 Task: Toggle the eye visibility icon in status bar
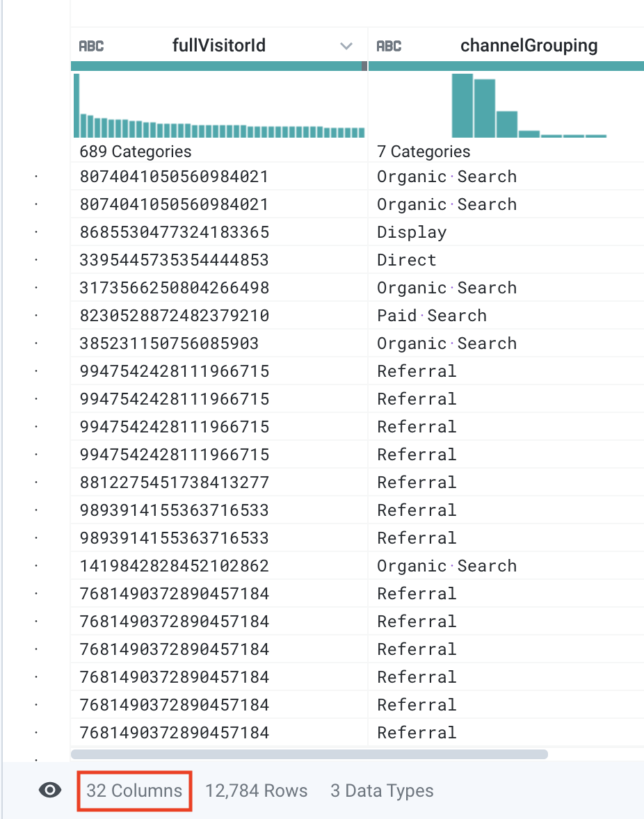[50, 790]
